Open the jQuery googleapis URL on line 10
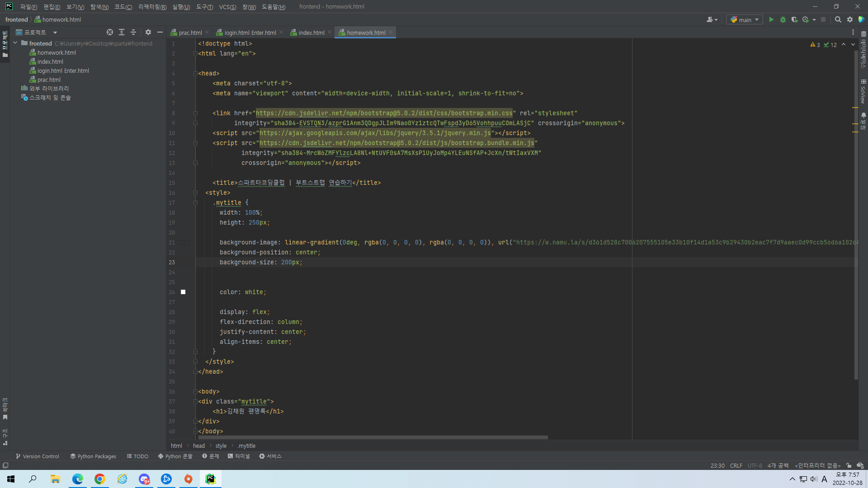 click(375, 133)
